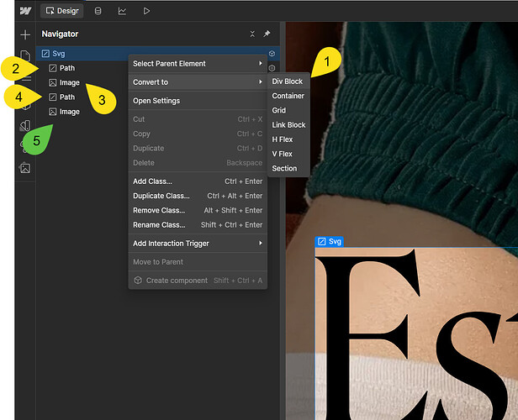Screen dimensions: 518x420
Task: Click the icon on the first Image row
Action: 52,82
